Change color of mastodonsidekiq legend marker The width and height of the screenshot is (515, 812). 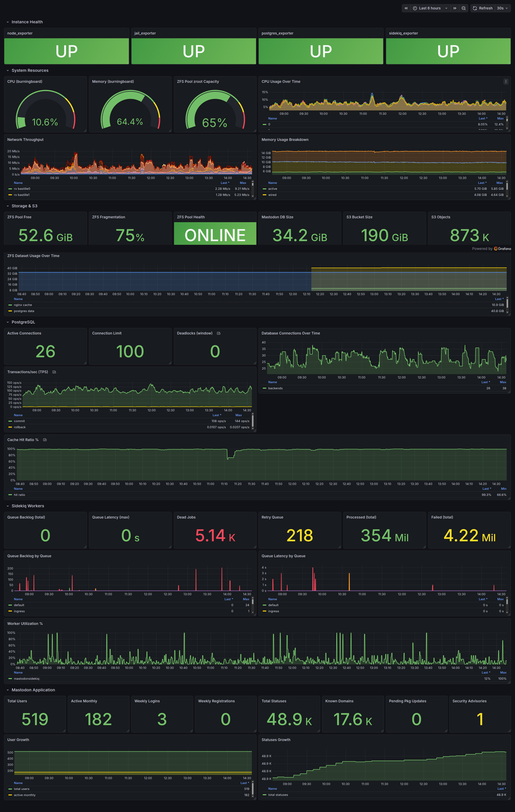pyautogui.click(x=10, y=679)
